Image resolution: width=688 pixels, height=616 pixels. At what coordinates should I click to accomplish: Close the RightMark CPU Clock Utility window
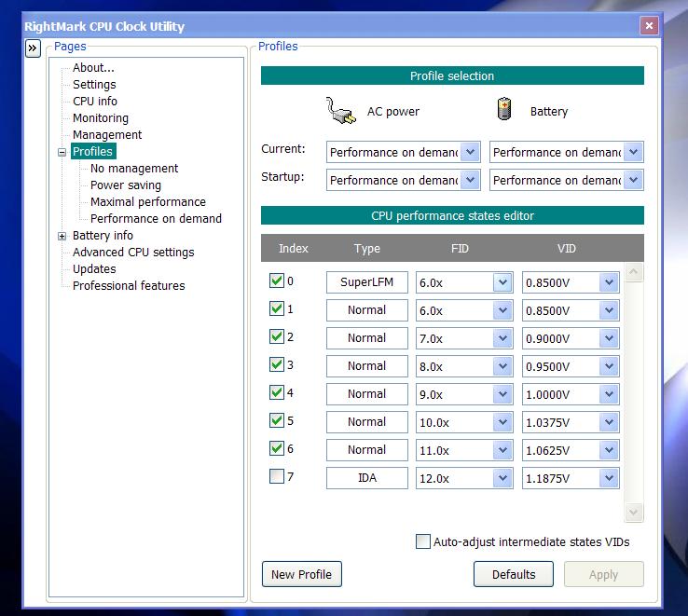[x=649, y=26]
